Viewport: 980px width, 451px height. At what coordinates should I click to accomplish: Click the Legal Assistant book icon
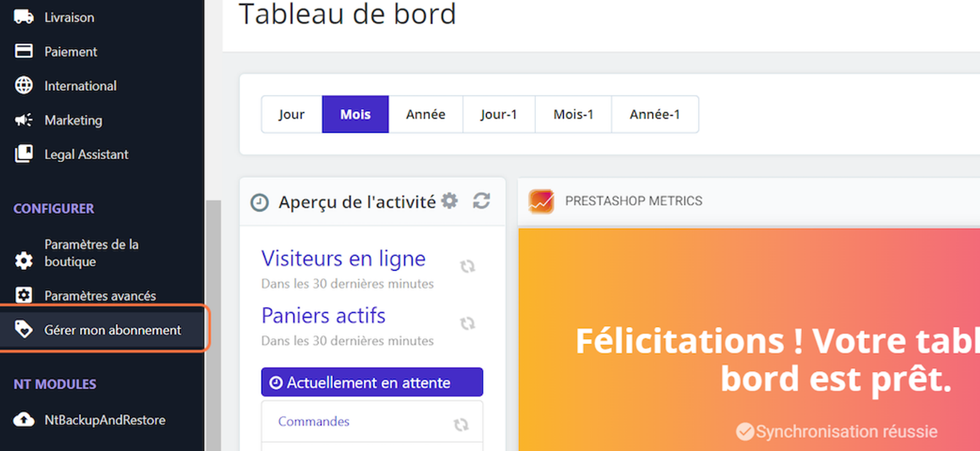(23, 154)
